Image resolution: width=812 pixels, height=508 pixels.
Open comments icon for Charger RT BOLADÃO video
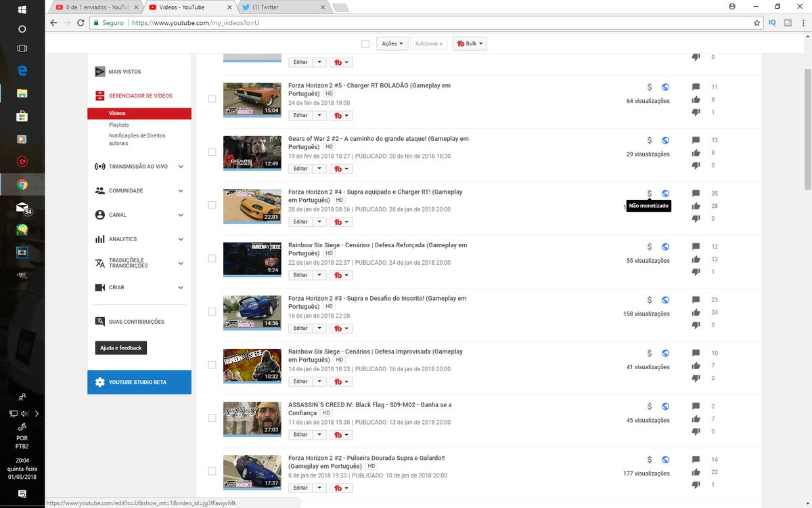click(x=696, y=87)
